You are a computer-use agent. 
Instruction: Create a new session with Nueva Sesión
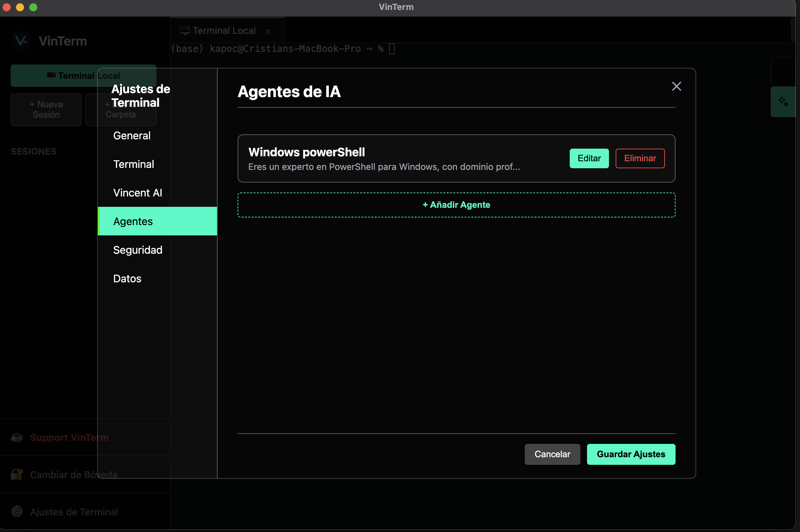tap(46, 109)
